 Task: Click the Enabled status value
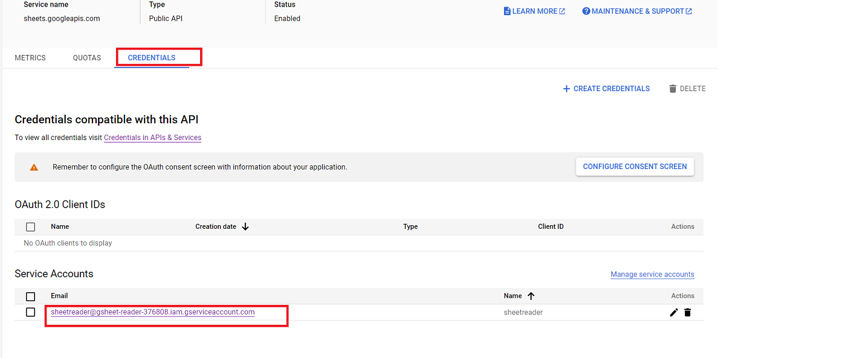(x=287, y=19)
